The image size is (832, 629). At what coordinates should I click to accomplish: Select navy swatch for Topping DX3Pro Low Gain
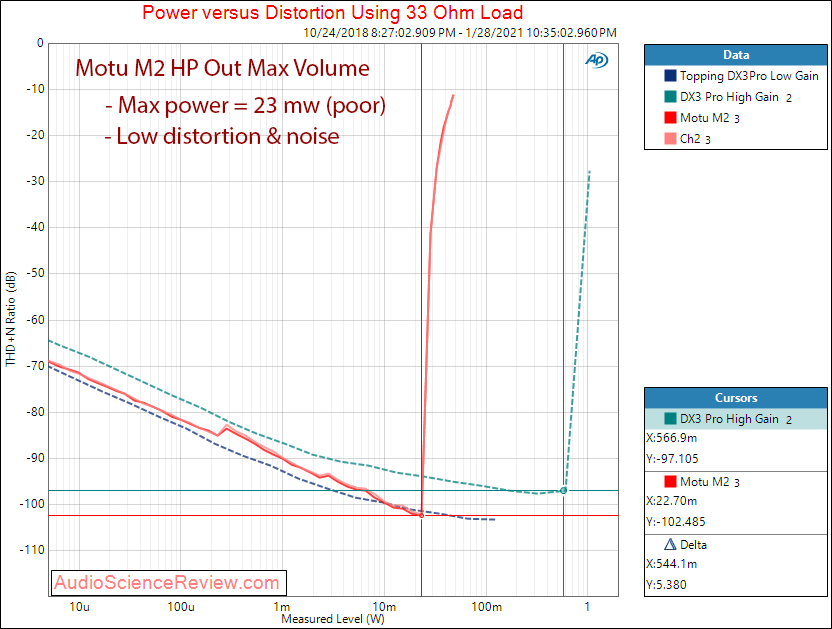point(670,75)
